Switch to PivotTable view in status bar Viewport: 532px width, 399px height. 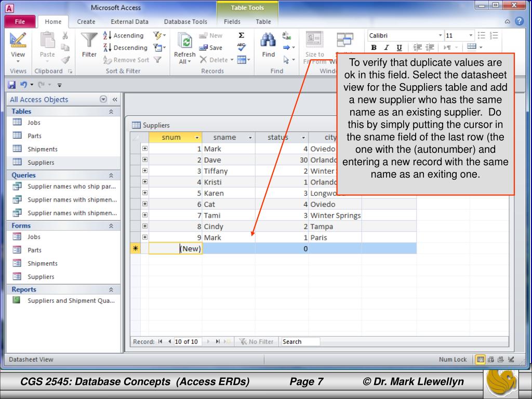490,360
